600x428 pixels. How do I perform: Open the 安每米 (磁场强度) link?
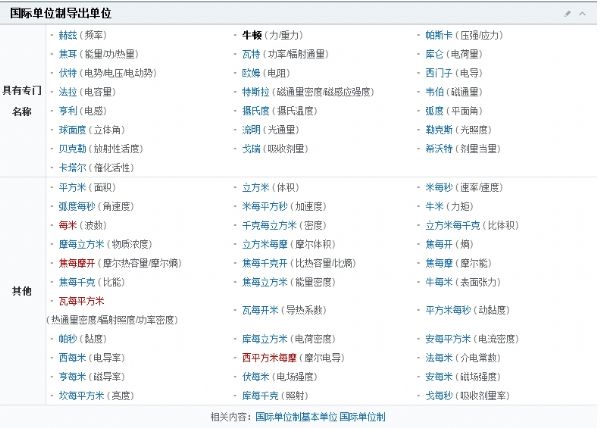coord(439,376)
